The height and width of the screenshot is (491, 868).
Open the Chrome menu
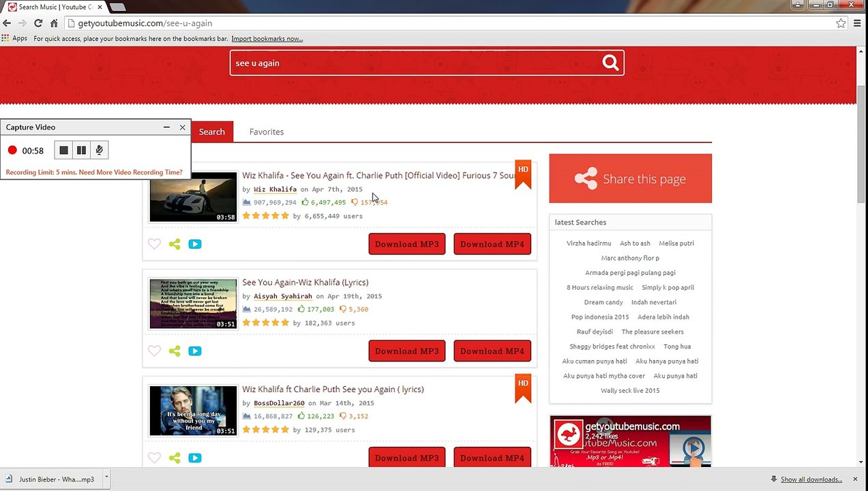pos(856,23)
